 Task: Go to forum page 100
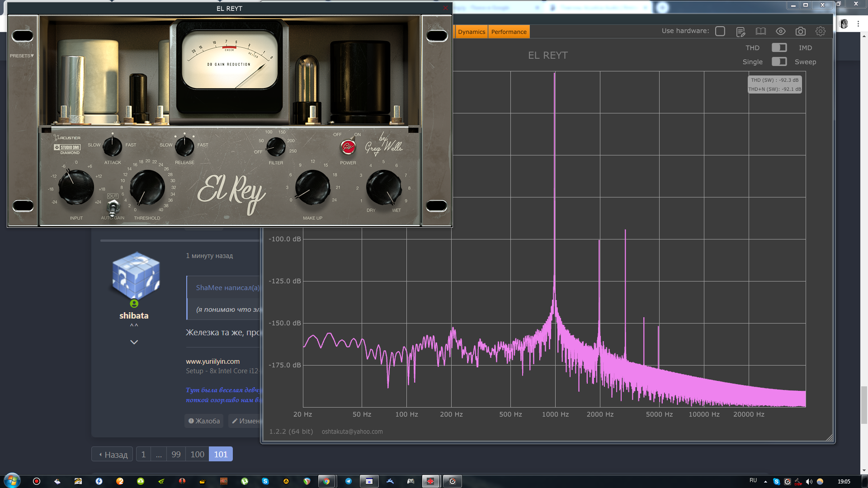click(197, 454)
